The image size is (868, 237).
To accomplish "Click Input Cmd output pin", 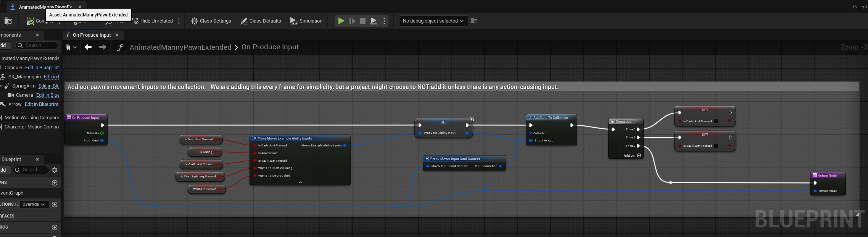I will click(x=102, y=141).
